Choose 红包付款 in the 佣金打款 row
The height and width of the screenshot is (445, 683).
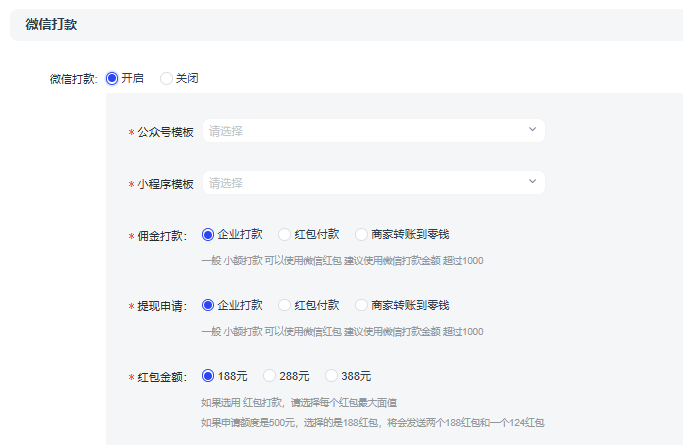[x=285, y=235]
